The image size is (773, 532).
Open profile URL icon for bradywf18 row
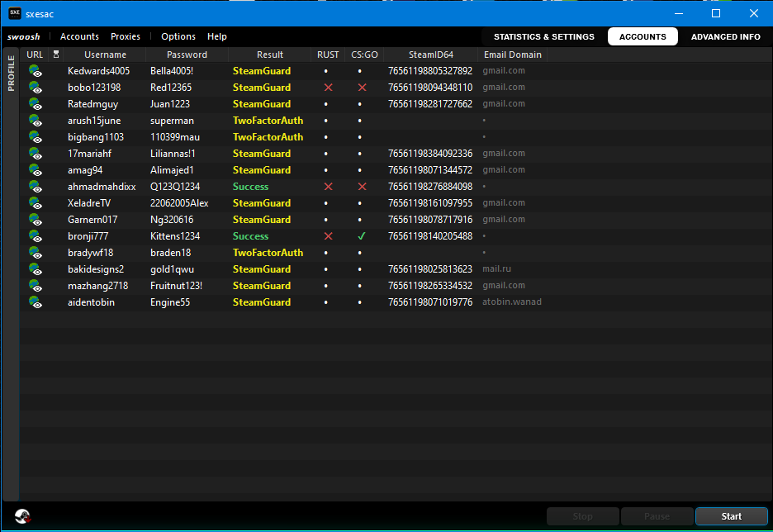tap(35, 253)
